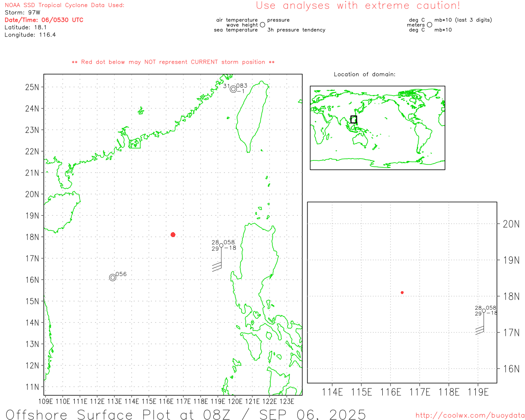Click the '109E' longitude label on main map
Screen dimensions: 525x420
click(x=46, y=401)
